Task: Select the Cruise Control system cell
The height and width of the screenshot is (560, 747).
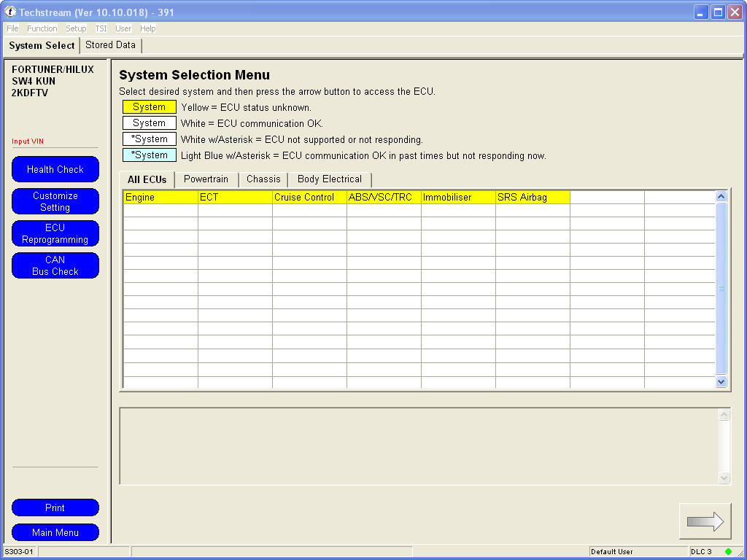Action: (309, 197)
